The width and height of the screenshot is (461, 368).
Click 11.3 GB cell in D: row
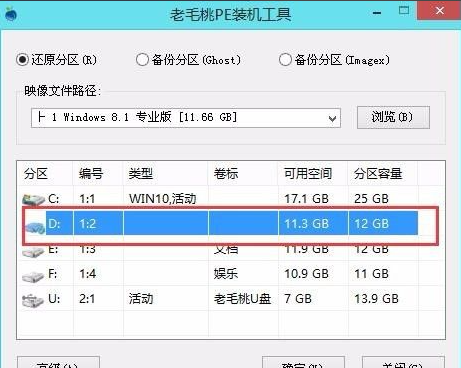tap(306, 223)
